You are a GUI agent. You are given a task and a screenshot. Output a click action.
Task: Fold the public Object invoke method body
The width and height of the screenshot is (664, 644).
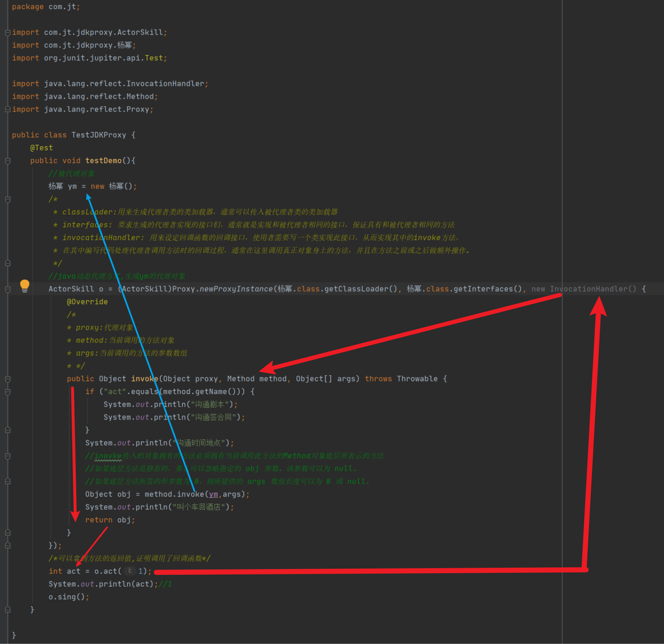point(7,379)
